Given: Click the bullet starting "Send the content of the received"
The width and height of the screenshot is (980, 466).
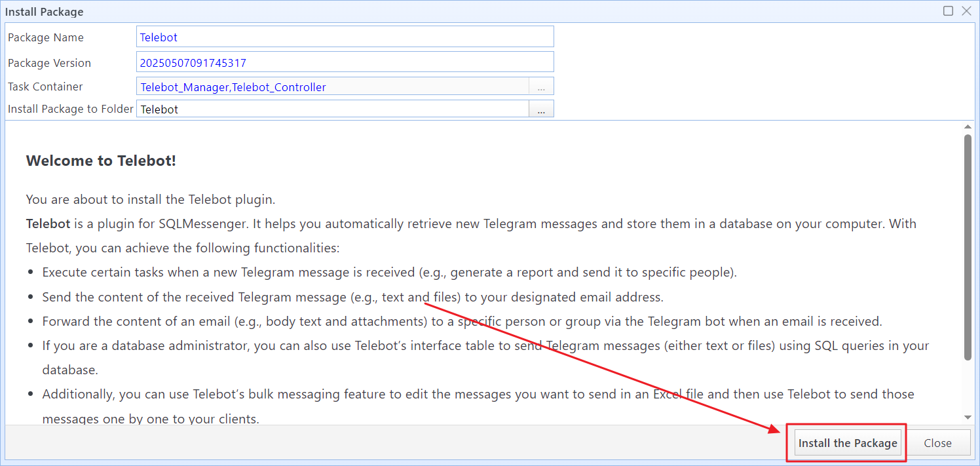Looking at the screenshot, I should pyautogui.click(x=353, y=297).
